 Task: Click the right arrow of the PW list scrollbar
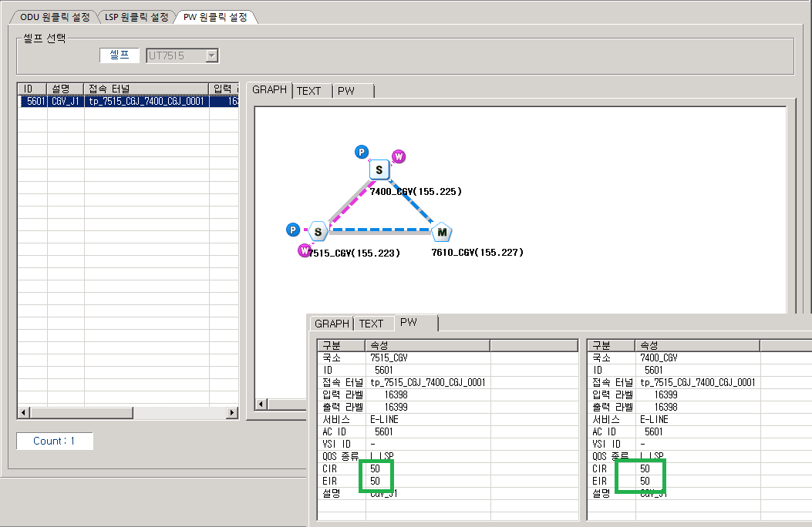pyautogui.click(x=233, y=413)
